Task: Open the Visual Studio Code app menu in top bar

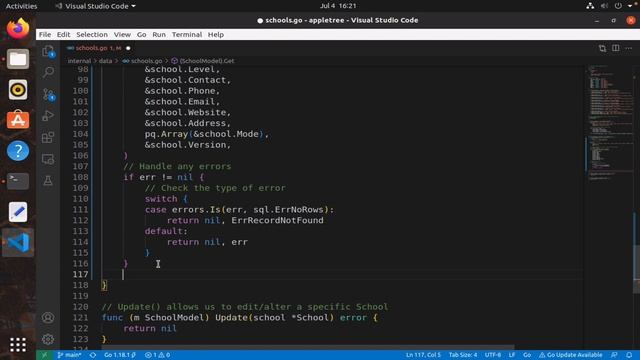Action: (96, 6)
